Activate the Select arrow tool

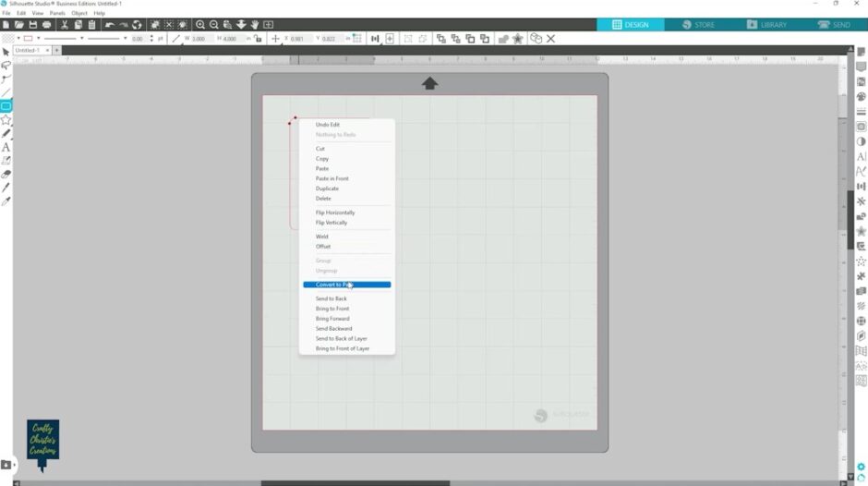(x=6, y=52)
